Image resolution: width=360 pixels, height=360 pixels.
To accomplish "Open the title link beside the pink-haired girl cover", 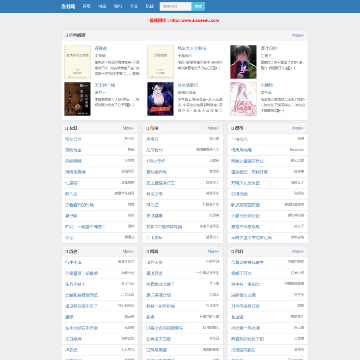I will point(267,85).
